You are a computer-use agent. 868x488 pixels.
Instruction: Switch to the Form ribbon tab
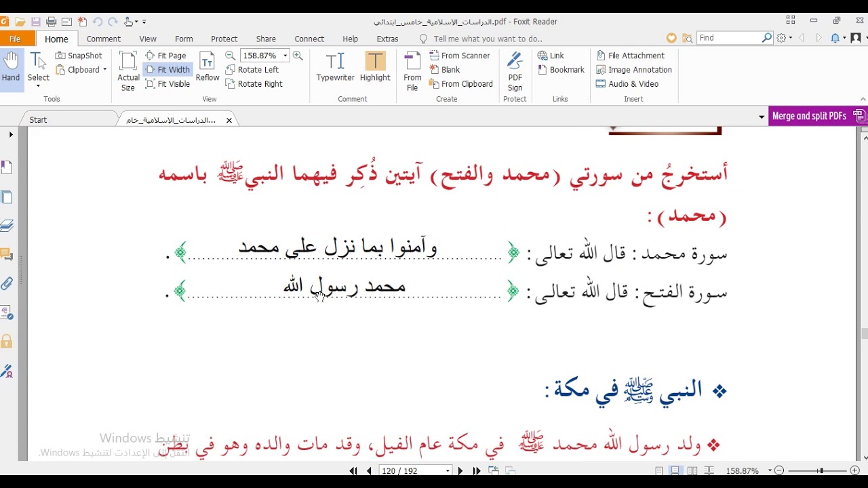(x=184, y=39)
